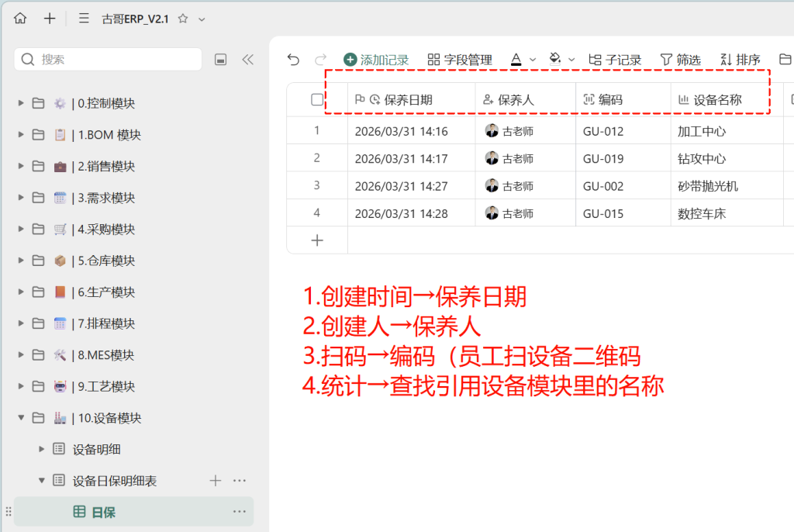
Task: Click the fill color bucket icon
Action: point(555,59)
